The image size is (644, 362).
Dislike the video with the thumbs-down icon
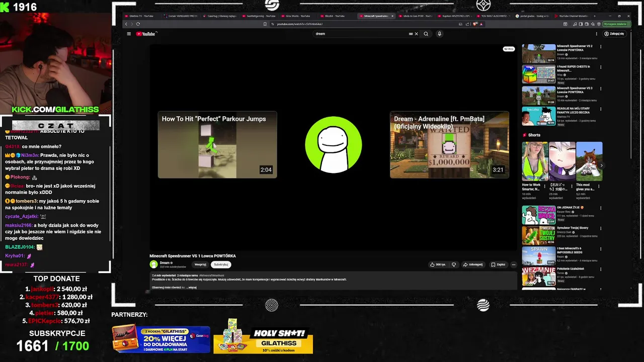pos(453,264)
